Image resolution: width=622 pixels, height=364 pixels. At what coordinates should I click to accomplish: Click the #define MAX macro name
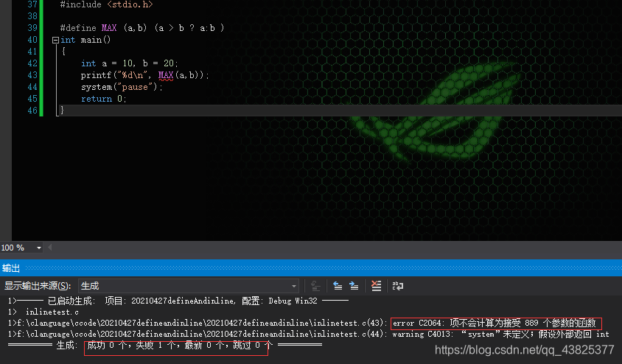pyautogui.click(x=109, y=28)
